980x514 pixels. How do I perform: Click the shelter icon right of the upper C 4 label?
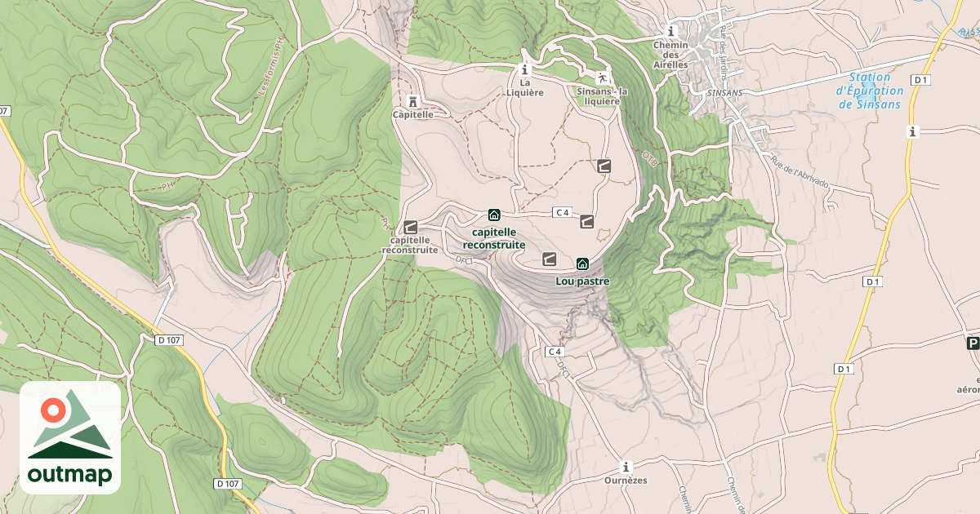point(586,221)
